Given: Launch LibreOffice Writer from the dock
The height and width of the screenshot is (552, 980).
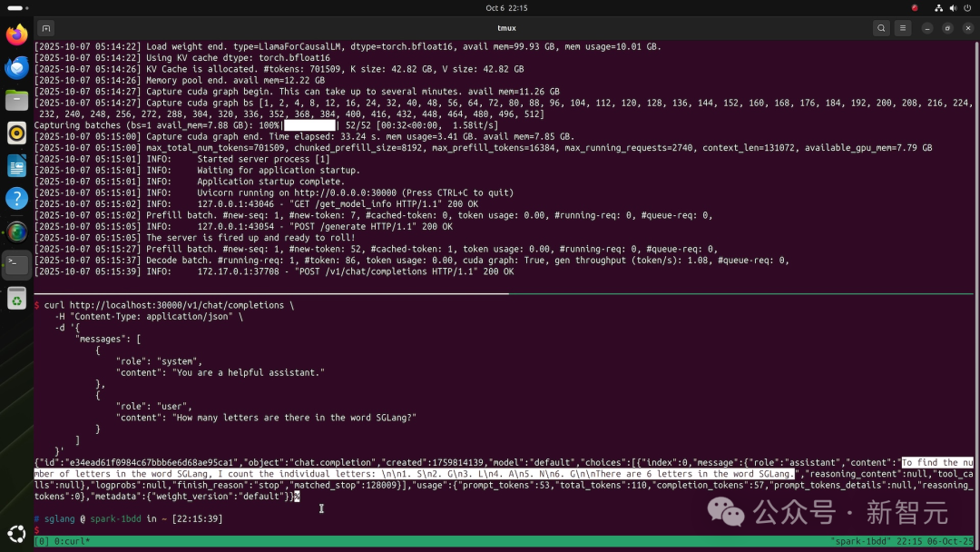Looking at the screenshot, I should click(16, 166).
